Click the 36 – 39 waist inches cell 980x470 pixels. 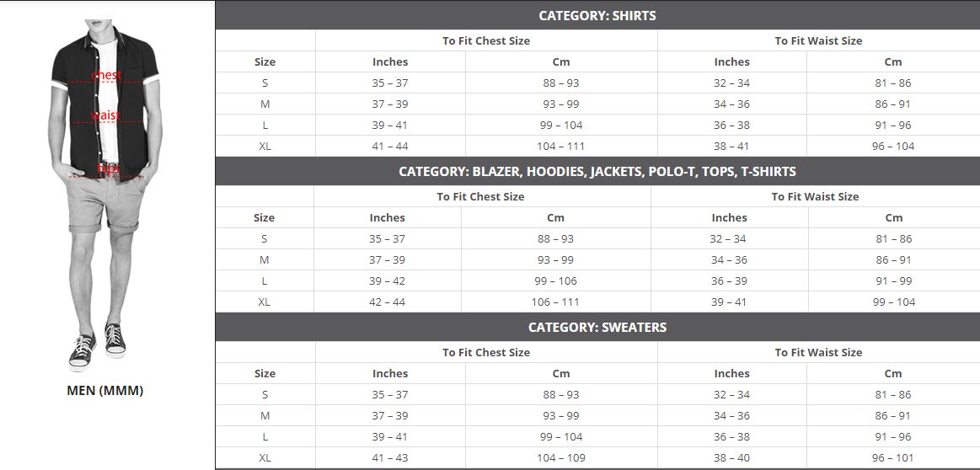coord(730,280)
